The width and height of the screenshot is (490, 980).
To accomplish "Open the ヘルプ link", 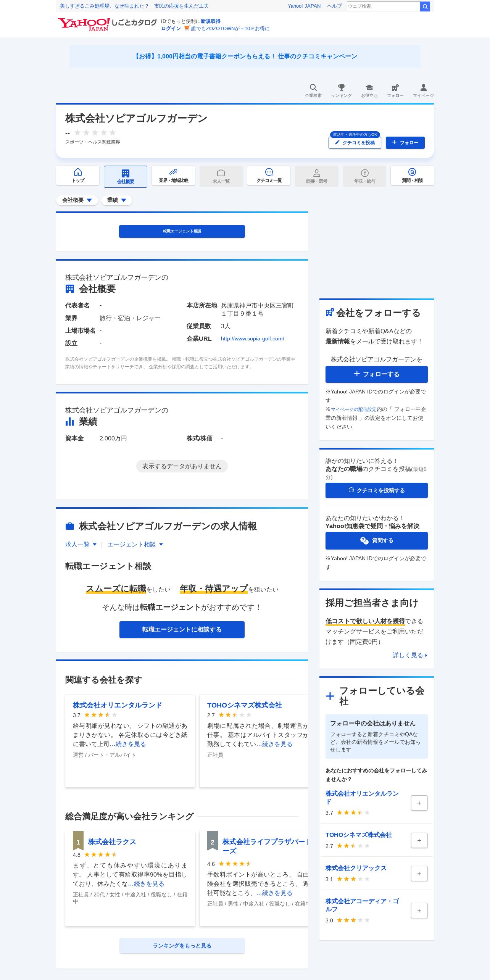I will (334, 6).
